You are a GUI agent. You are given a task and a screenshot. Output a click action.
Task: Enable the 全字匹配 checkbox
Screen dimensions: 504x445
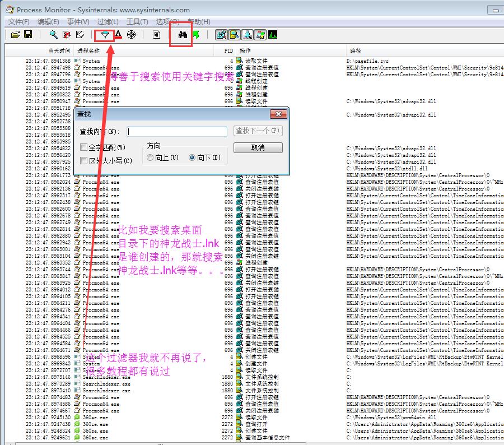84,147
